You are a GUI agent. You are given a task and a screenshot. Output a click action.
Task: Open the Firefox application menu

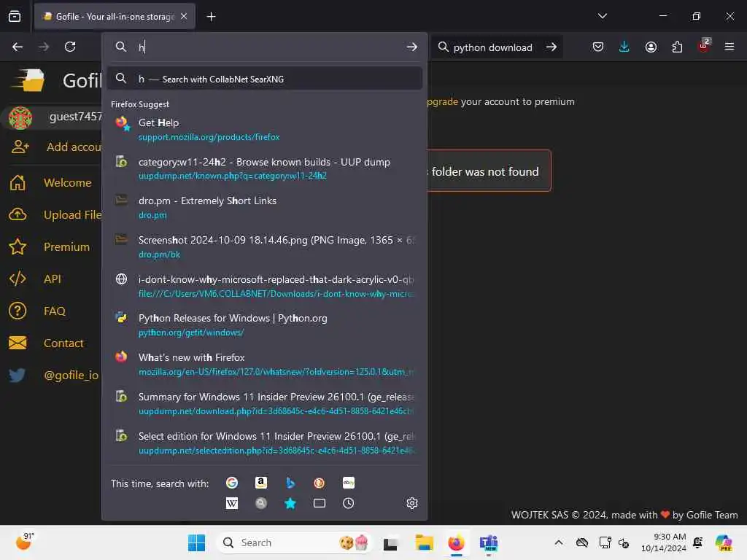729,47
